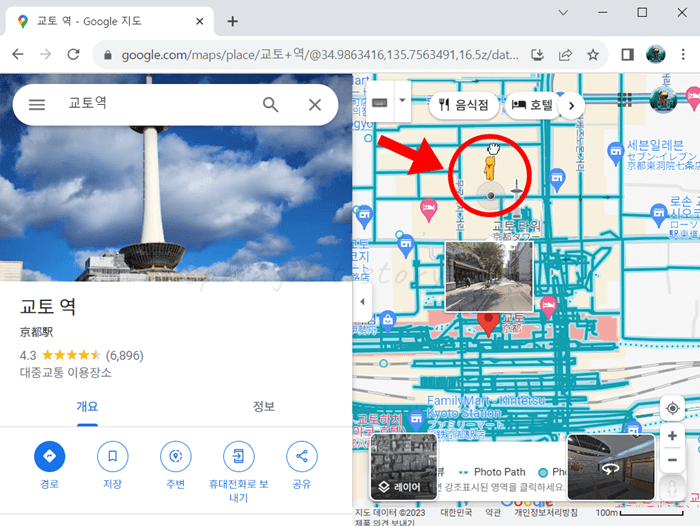Click the my location target icon

coord(672,408)
